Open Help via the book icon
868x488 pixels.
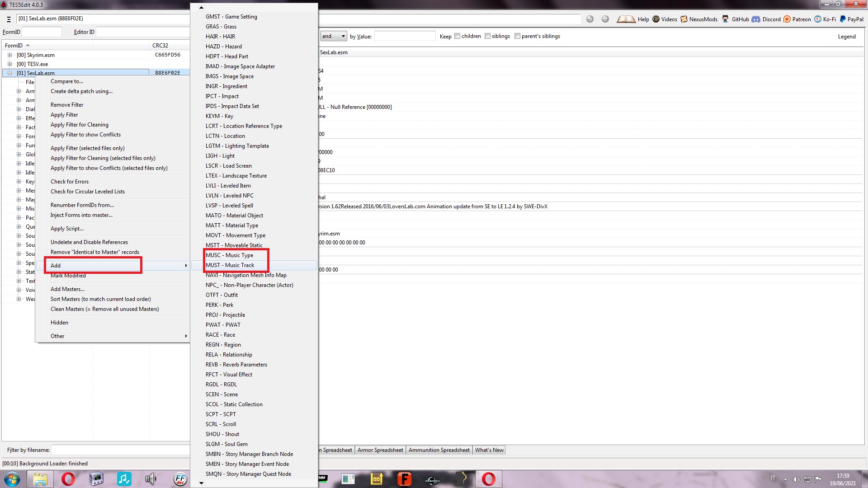click(626, 19)
